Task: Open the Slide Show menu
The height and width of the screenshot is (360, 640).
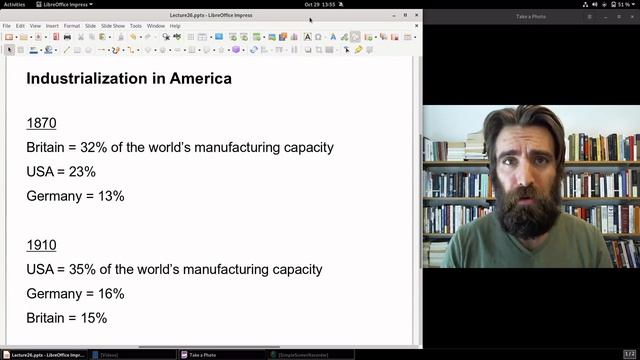Action: (113, 26)
